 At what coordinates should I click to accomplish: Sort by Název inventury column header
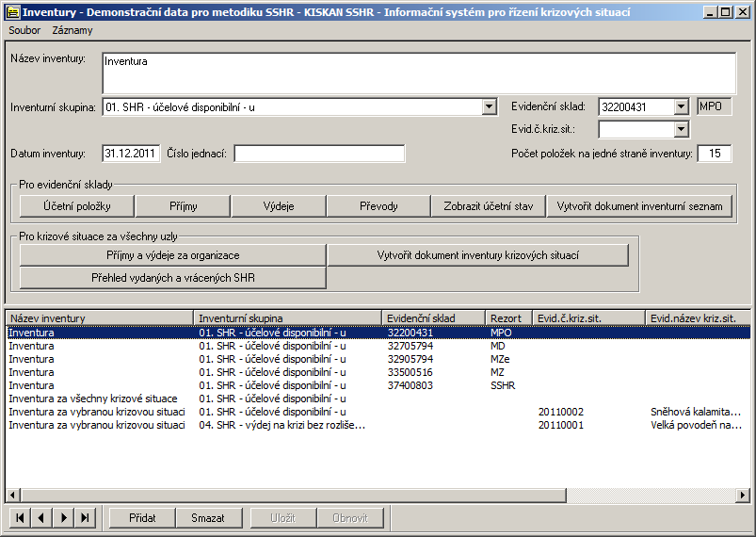[x=100, y=317]
